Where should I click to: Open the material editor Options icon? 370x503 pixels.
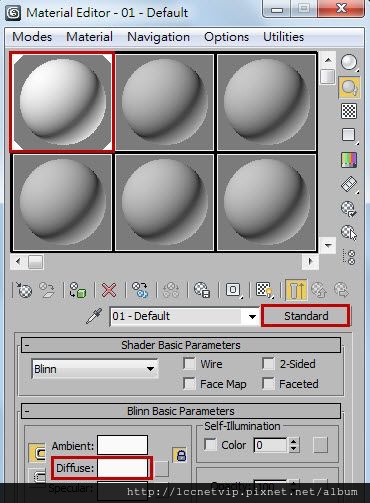click(349, 209)
